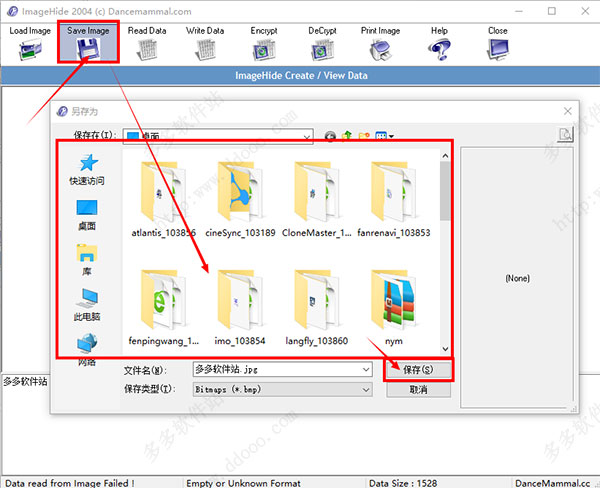Expand the Save in (保存在) location dropdown

[307, 137]
